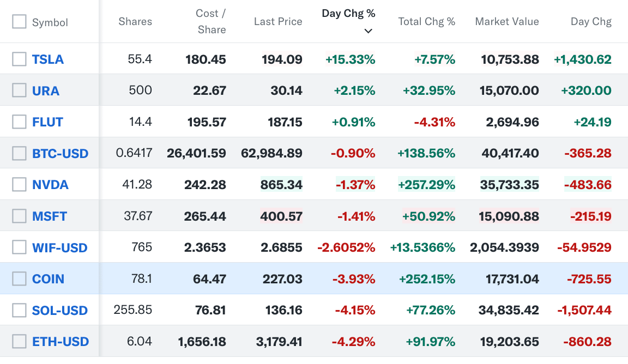Sort by Market Value column
The height and width of the screenshot is (364, 628).
click(506, 22)
